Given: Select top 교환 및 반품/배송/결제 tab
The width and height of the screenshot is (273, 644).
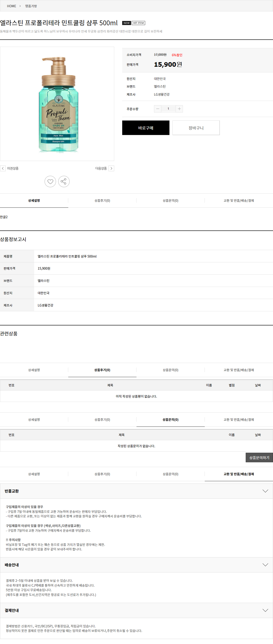Looking at the screenshot, I should [x=238, y=200].
